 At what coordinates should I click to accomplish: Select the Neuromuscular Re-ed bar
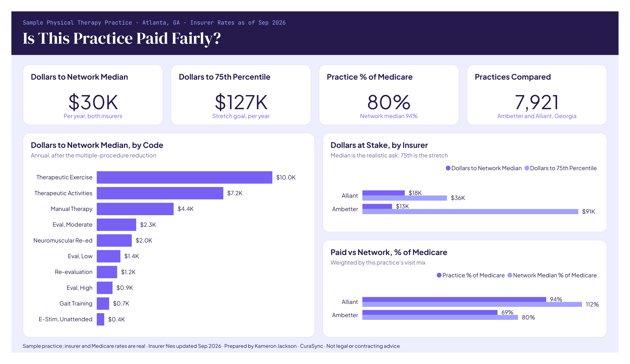(114, 240)
